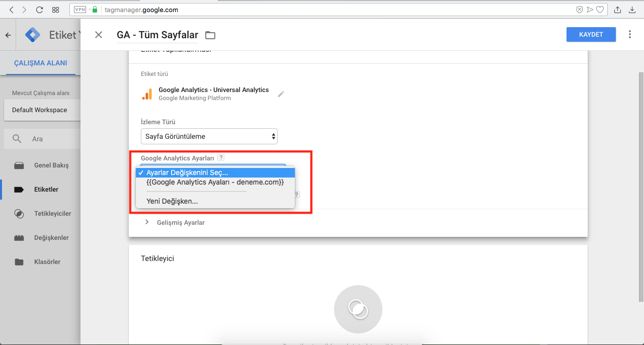Show help for Google Analytics Ayarları
Viewport: 644px width, 345px height.
pyautogui.click(x=221, y=158)
